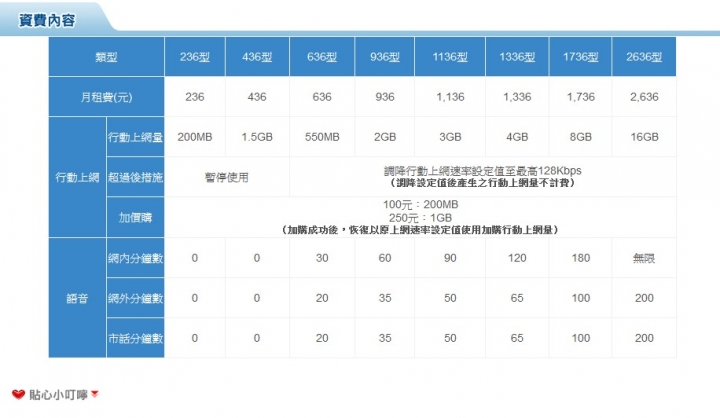Click the 網外分鐘數 row label

(x=135, y=298)
